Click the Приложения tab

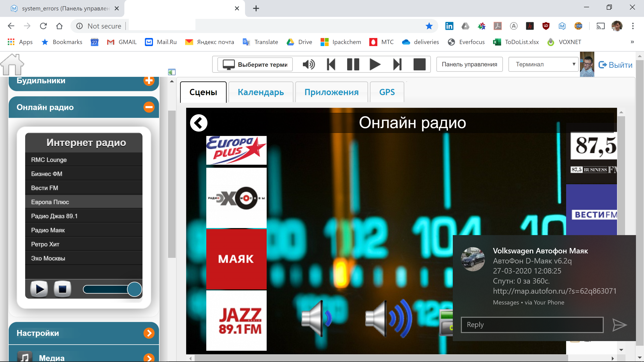pos(332,92)
